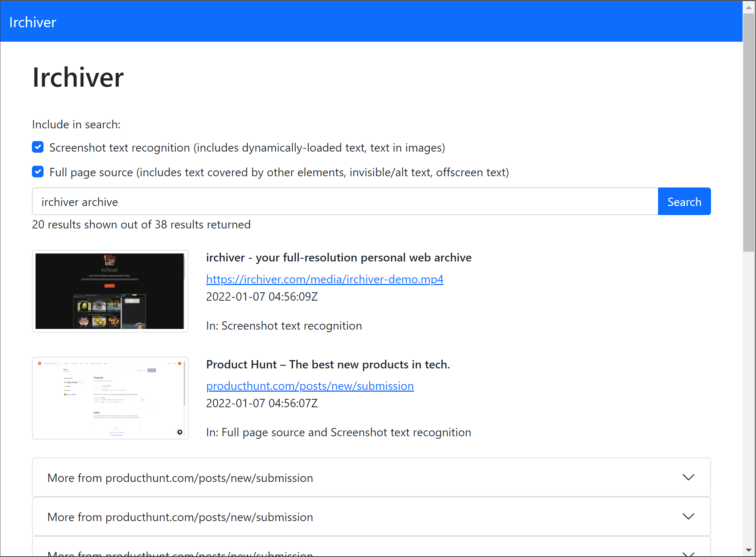The height and width of the screenshot is (557, 756).
Task: Open producthunt.com/posts/new/submission link
Action: pos(309,386)
